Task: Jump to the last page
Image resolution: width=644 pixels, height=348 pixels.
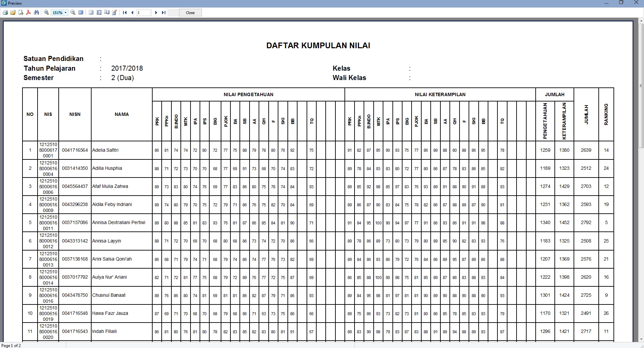Action: [x=164, y=13]
